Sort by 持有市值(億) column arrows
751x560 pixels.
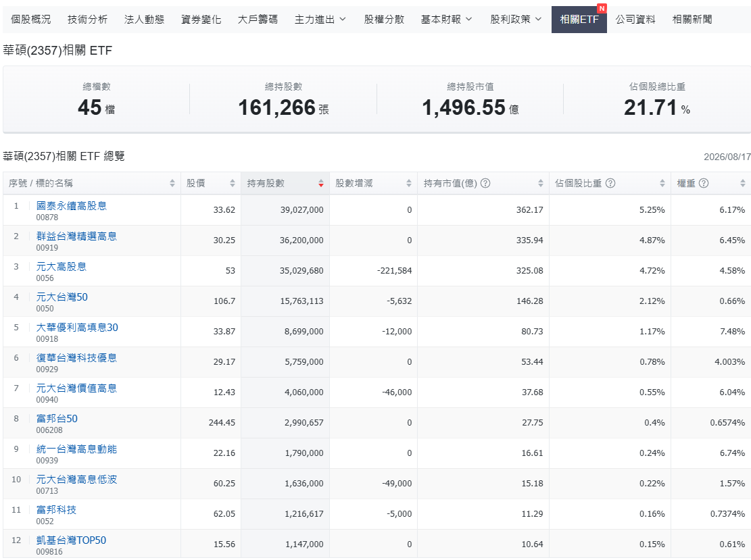click(540, 183)
